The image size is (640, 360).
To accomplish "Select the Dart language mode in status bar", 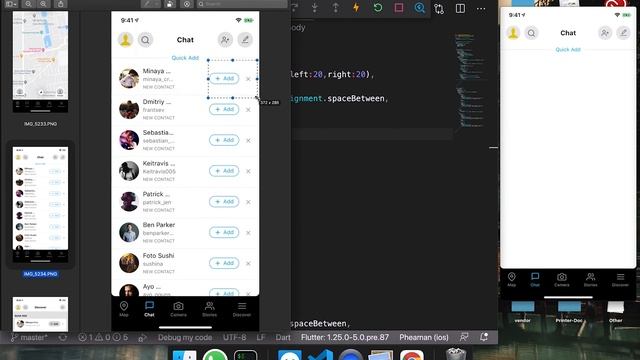I will click(283, 338).
